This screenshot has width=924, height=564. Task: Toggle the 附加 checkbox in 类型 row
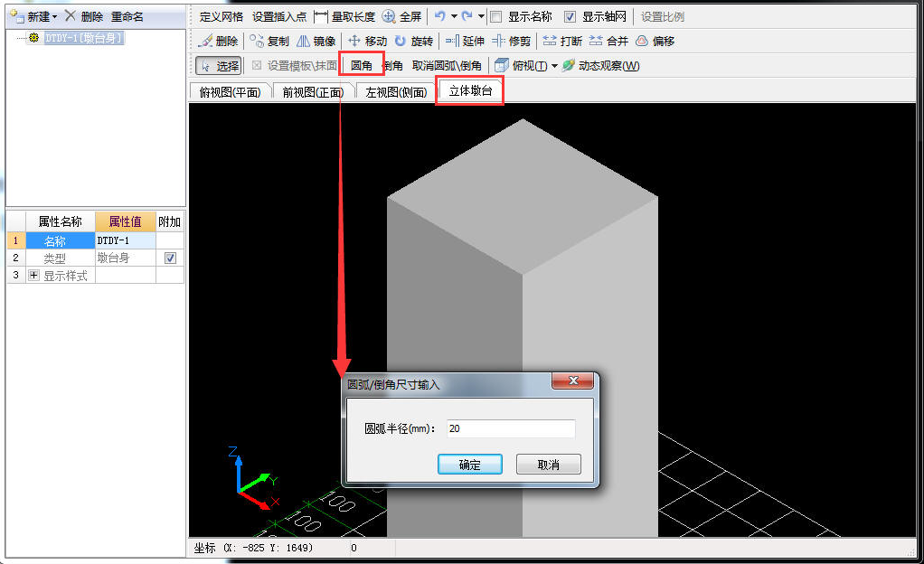170,258
